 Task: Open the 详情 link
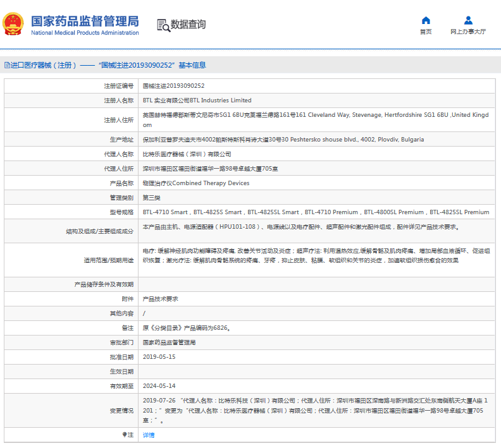pos(149,435)
